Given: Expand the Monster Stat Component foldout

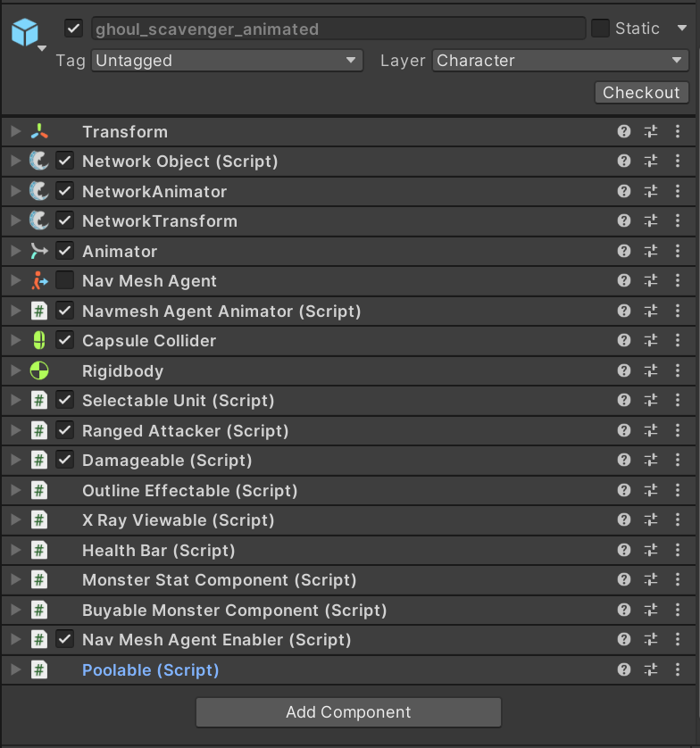Looking at the screenshot, I should point(16,580).
